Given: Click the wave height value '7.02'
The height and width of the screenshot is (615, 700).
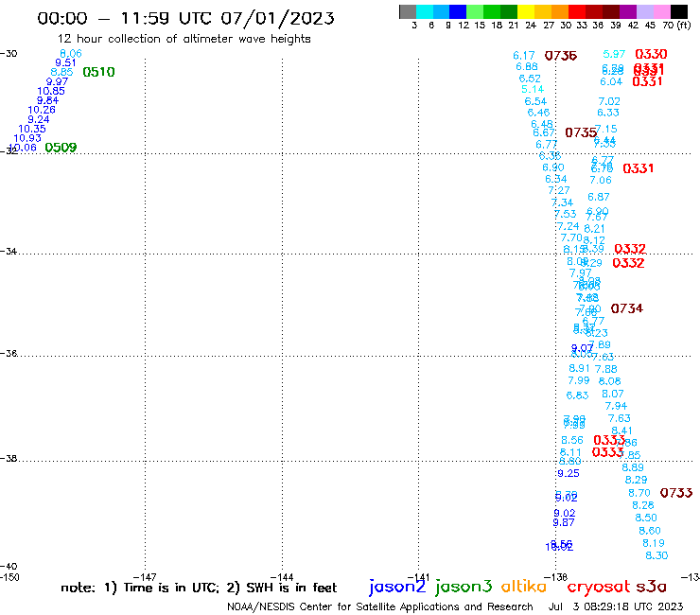Looking at the screenshot, I should click(609, 102).
